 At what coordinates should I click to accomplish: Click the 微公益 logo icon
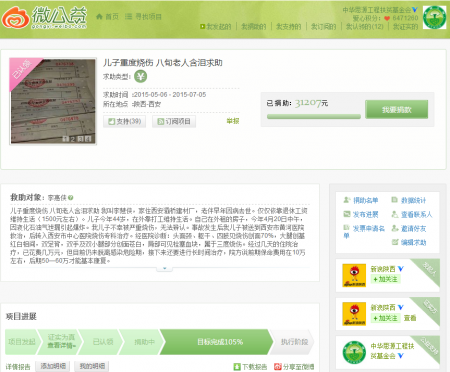[16, 18]
